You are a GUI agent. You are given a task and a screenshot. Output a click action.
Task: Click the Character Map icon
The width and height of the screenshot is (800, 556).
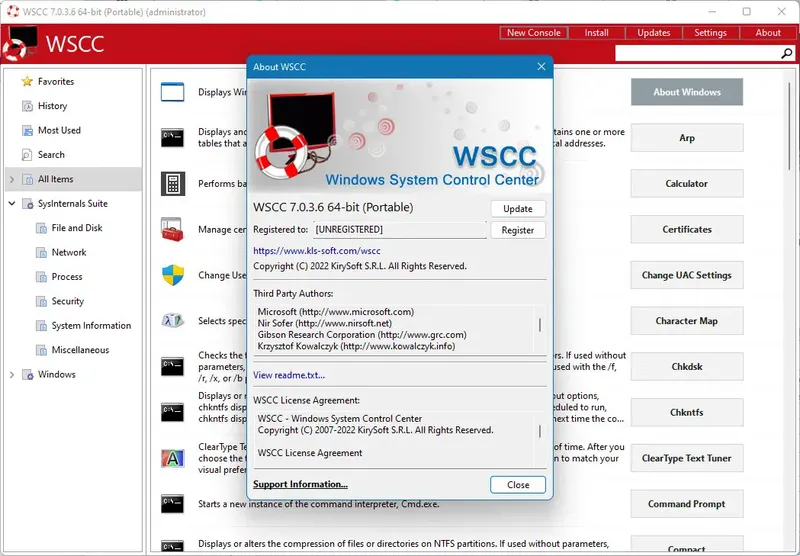pos(172,321)
